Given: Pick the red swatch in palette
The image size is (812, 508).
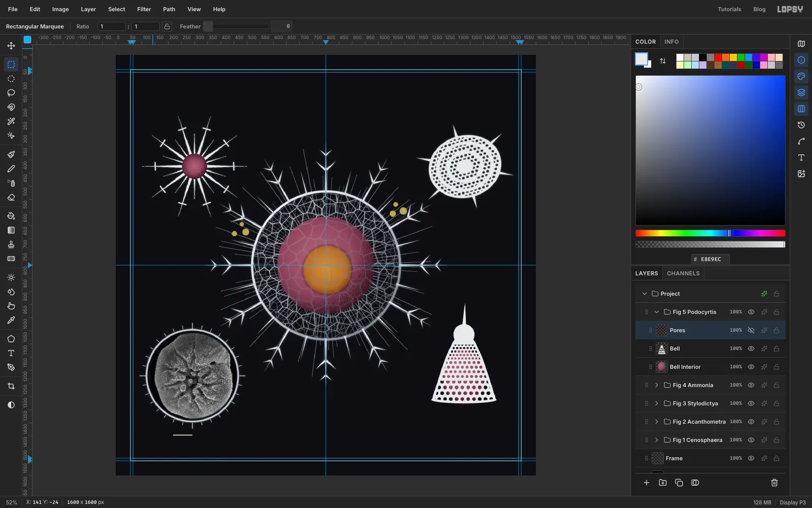Looking at the screenshot, I should coord(718,57).
